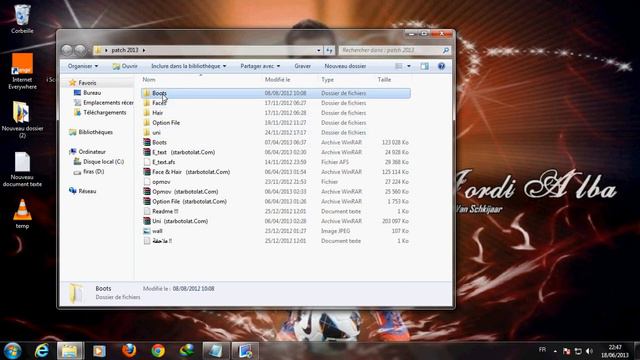Select the Opmov (starbotolat.Com) archive
Image resolution: width=640 pixels, height=360 pixels.
pyautogui.click(x=276, y=191)
